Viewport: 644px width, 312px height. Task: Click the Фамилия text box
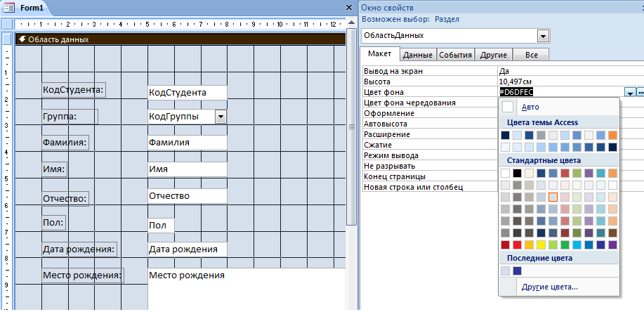coord(188,143)
